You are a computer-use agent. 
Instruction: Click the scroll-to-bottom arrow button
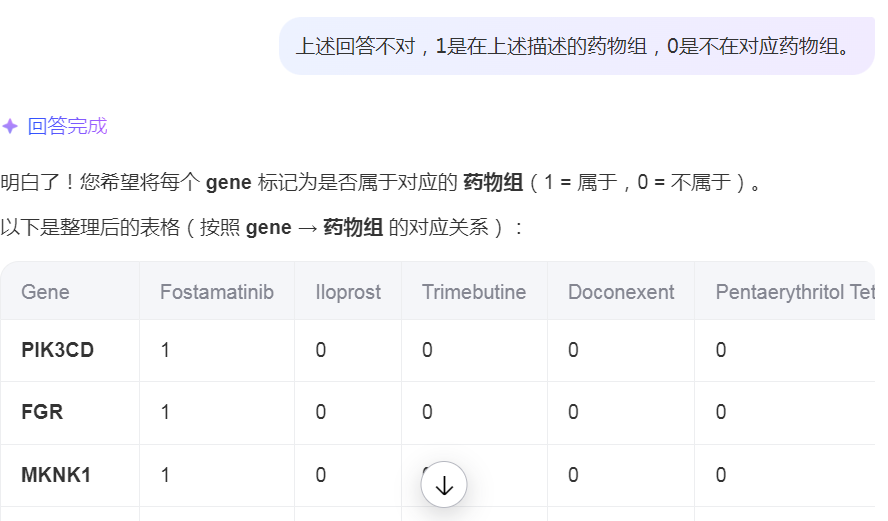(444, 485)
